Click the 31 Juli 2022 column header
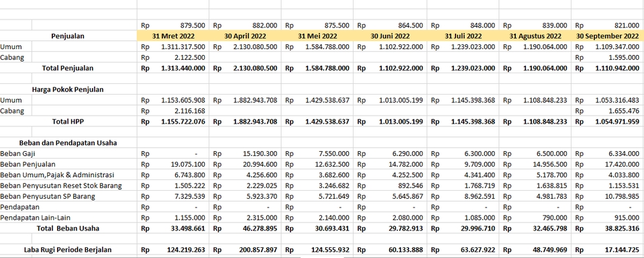The image size is (644, 258). click(x=464, y=36)
